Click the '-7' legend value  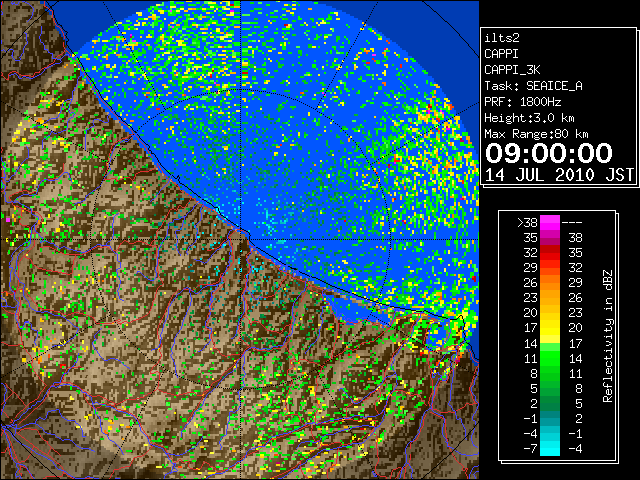(530, 449)
